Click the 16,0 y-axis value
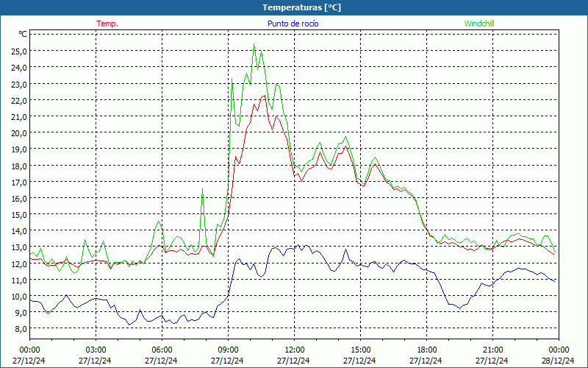The image size is (588, 368). [19, 198]
